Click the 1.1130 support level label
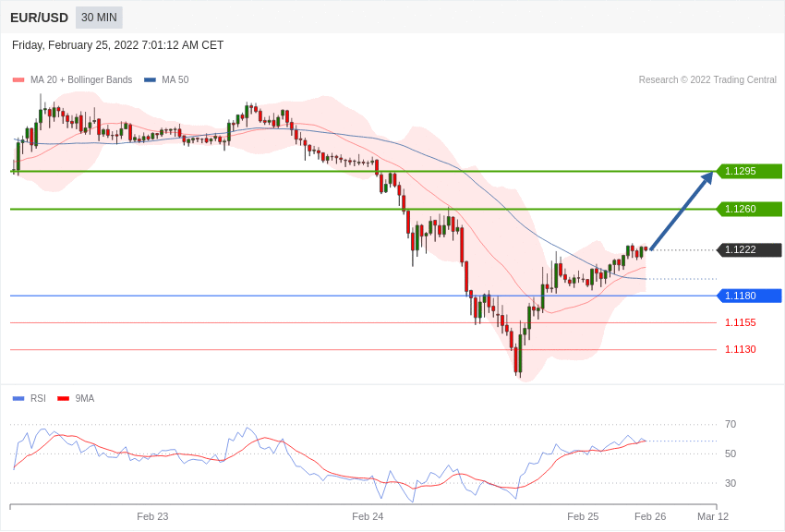Image resolution: width=785 pixels, height=532 pixels. [x=741, y=349]
